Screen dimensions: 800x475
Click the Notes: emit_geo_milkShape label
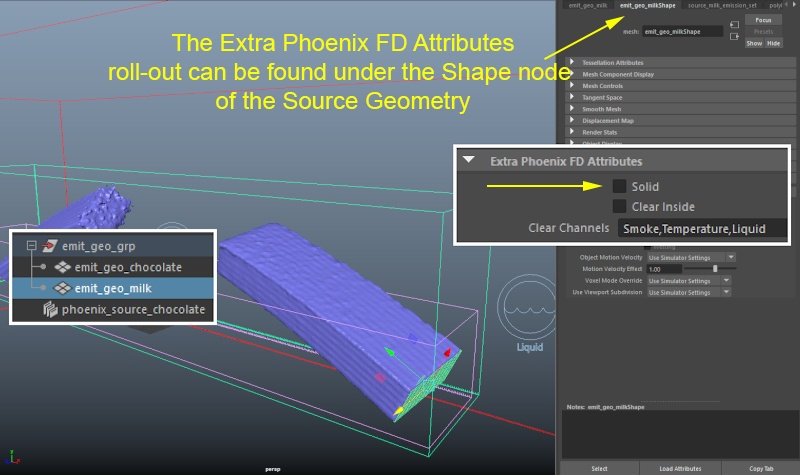(605, 407)
